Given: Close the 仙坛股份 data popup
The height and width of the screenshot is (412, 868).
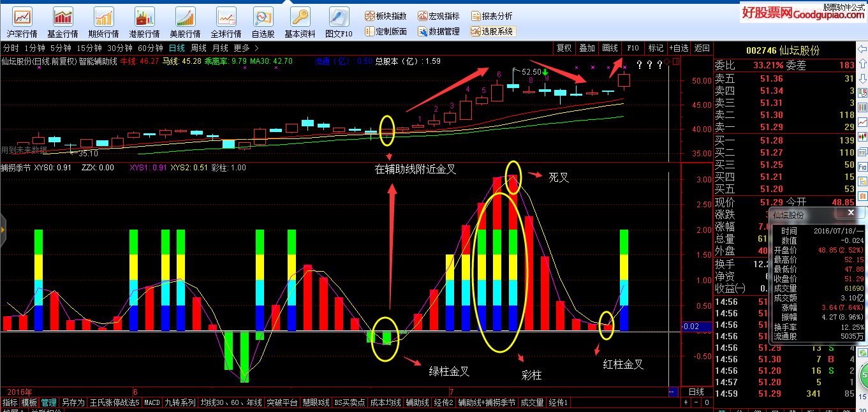Looking at the screenshot, I should tap(850, 213).
